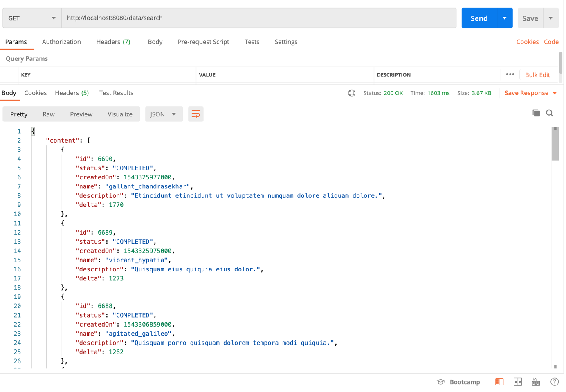The width and height of the screenshot is (566, 392).
Task: Open the Headers (7) request tab
Action: [113, 42]
